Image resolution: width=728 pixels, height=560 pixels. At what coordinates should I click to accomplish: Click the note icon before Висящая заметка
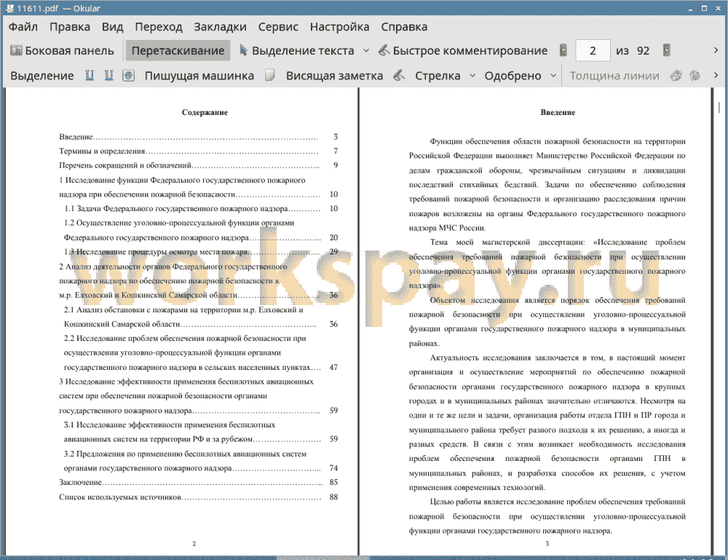pyautogui.click(x=270, y=75)
